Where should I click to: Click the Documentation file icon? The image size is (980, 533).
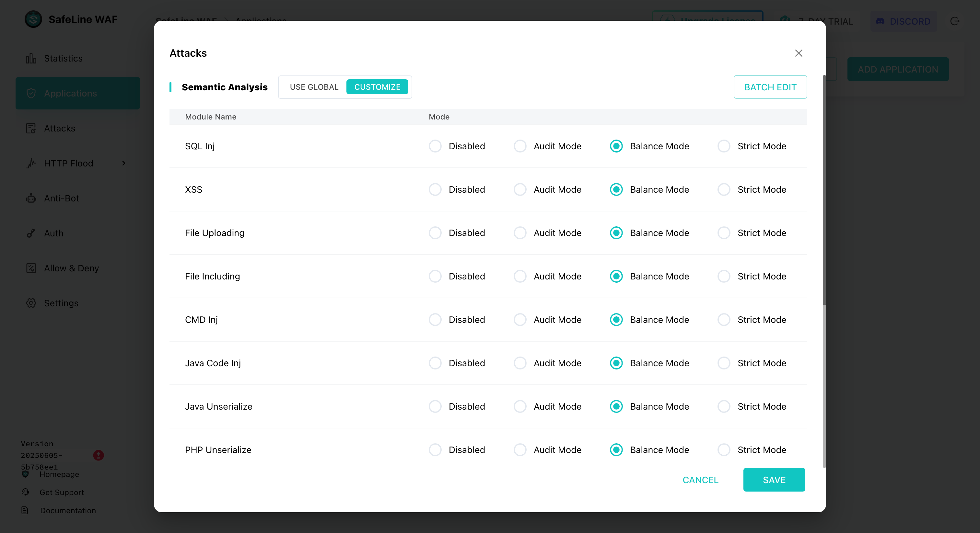[25, 511]
